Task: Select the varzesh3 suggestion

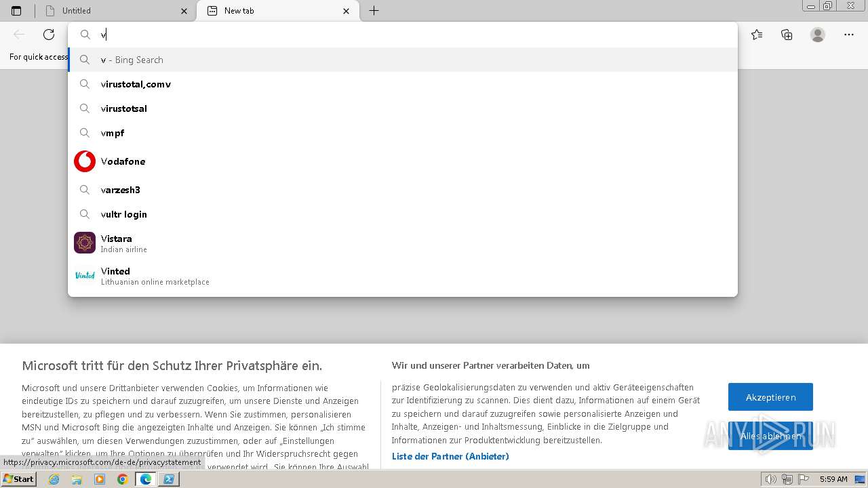Action: point(403,190)
